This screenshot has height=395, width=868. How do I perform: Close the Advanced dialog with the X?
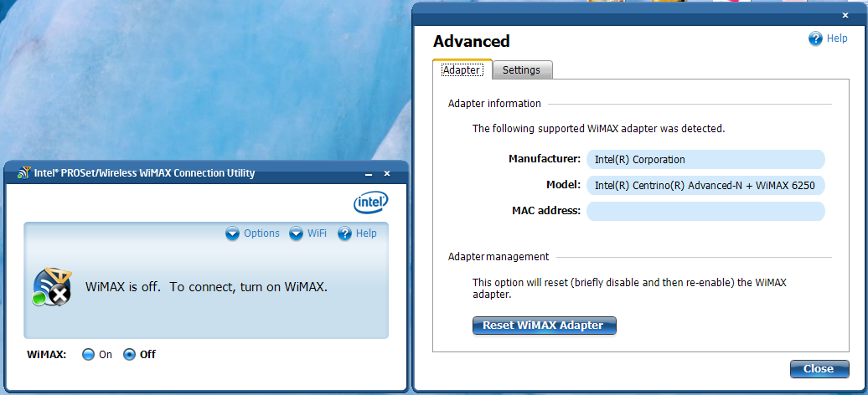click(x=845, y=16)
